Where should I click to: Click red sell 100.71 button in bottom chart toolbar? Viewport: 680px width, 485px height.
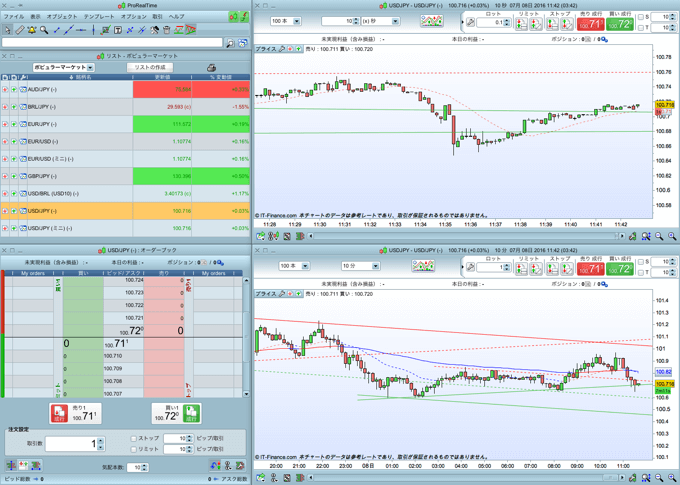pos(591,269)
